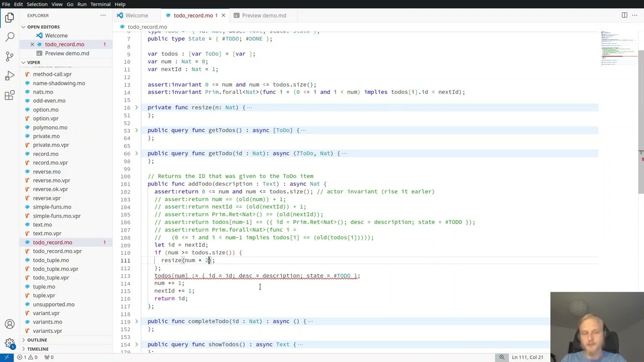Click the Welcome tab icon
Screen dimensions: 644x362
pyautogui.click(x=120, y=16)
